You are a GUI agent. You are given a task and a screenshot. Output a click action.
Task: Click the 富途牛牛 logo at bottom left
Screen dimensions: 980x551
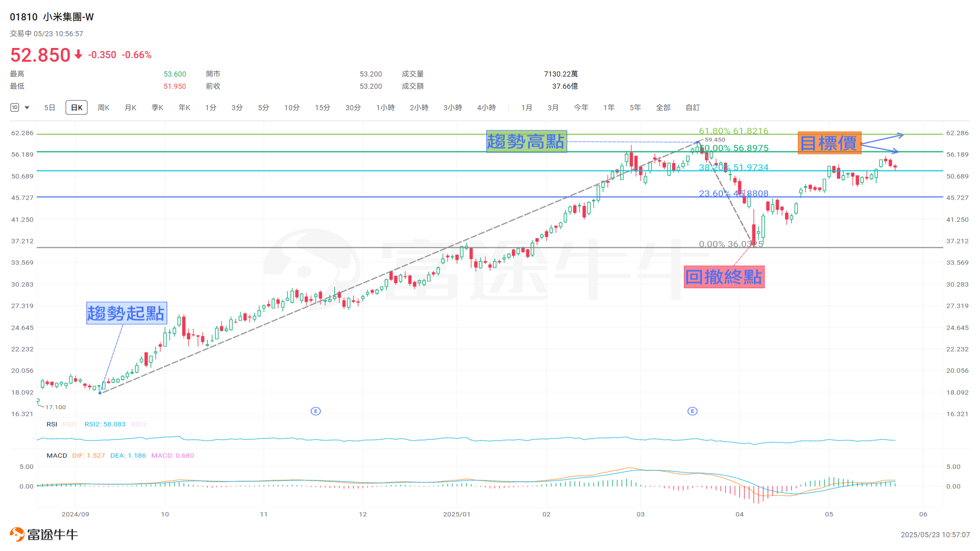(x=44, y=535)
